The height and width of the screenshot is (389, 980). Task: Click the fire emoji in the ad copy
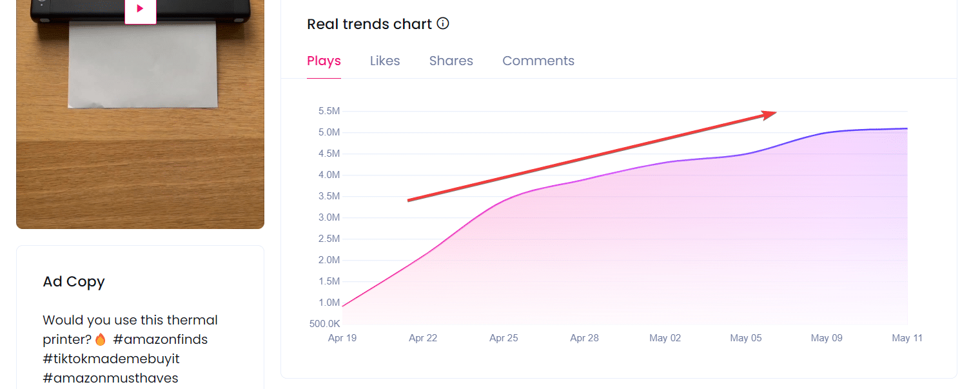pos(100,339)
